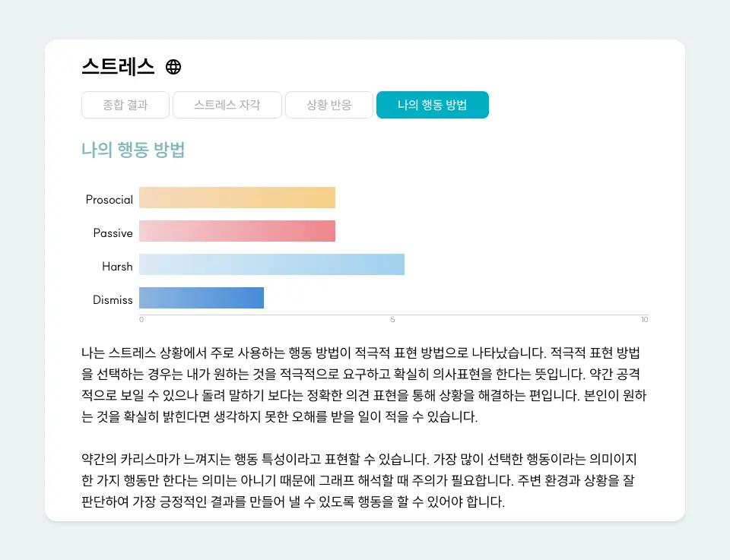The height and width of the screenshot is (560, 730).
Task: Click the 0 mark on the chart axis
Action: (x=140, y=319)
